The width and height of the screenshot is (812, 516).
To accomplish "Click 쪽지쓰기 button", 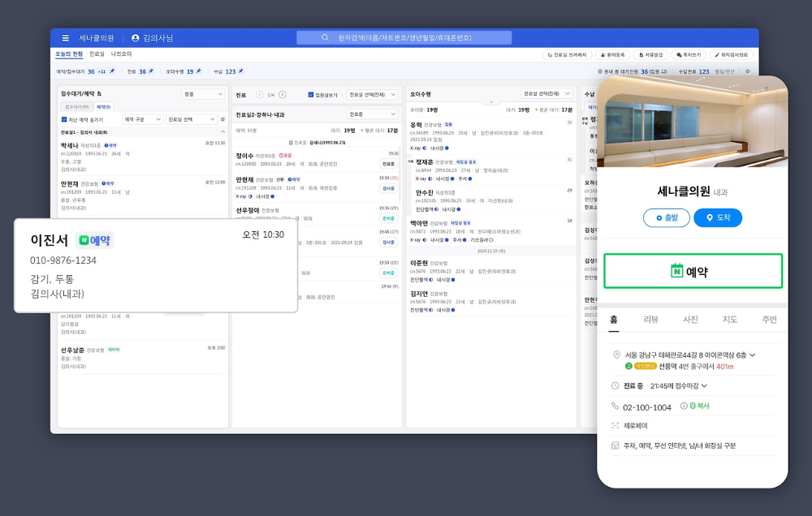I will pos(689,54).
